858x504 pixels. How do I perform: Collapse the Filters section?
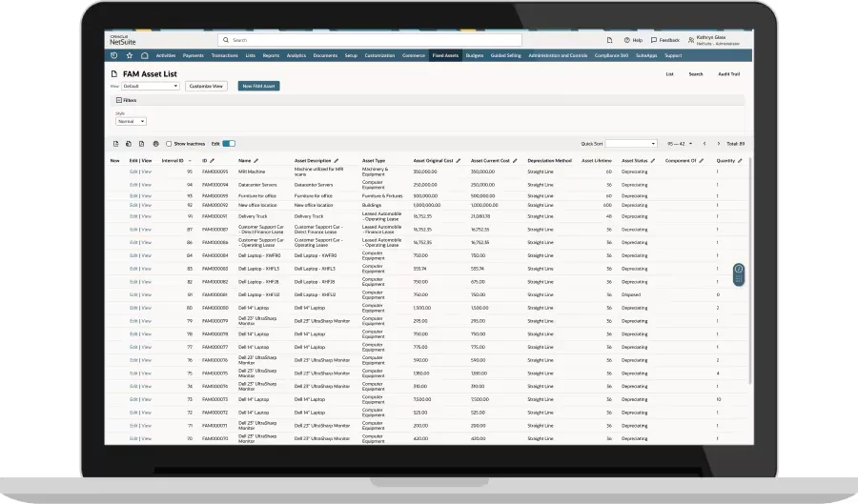point(119,101)
